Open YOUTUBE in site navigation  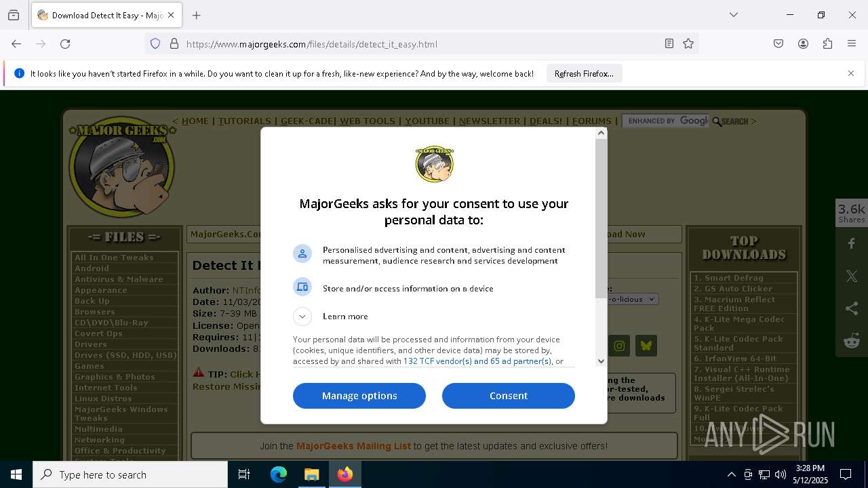pos(427,121)
